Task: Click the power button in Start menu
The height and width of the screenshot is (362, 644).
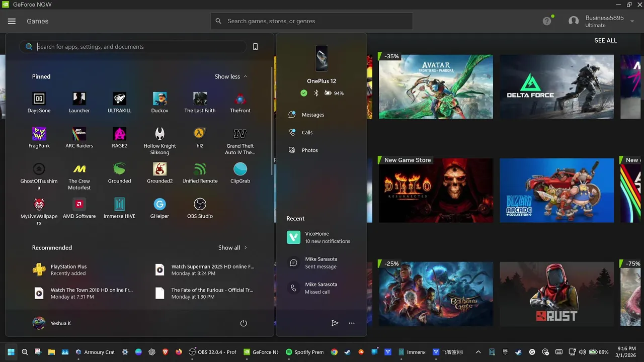Action: coord(244,323)
